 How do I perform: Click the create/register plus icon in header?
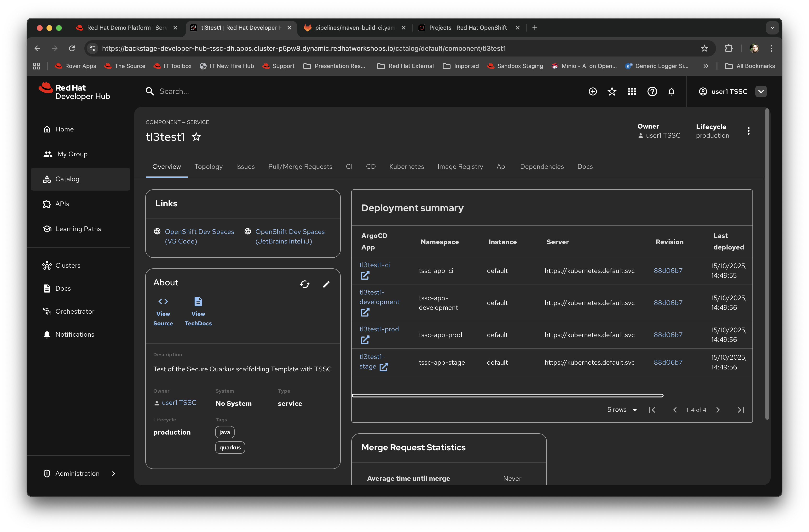click(592, 91)
